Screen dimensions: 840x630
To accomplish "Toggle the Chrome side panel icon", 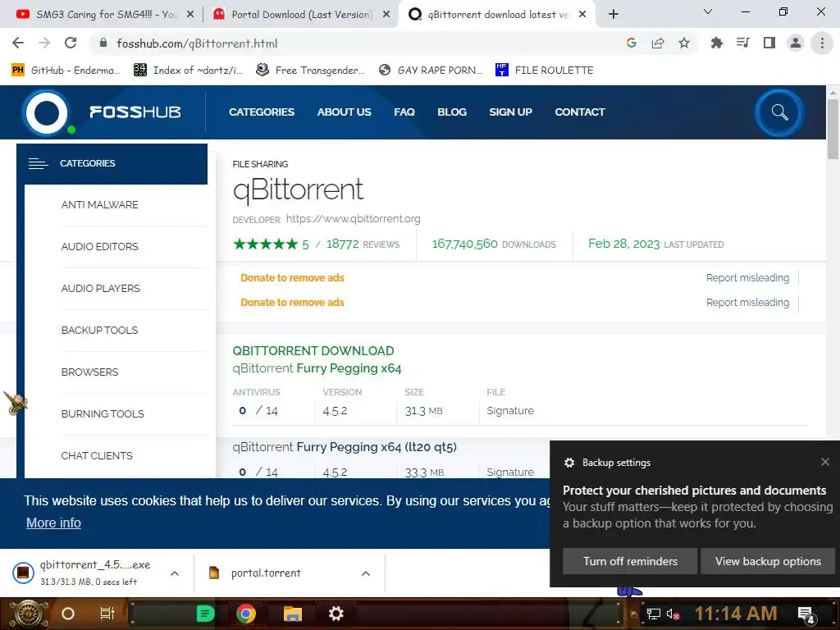I will point(769,43).
